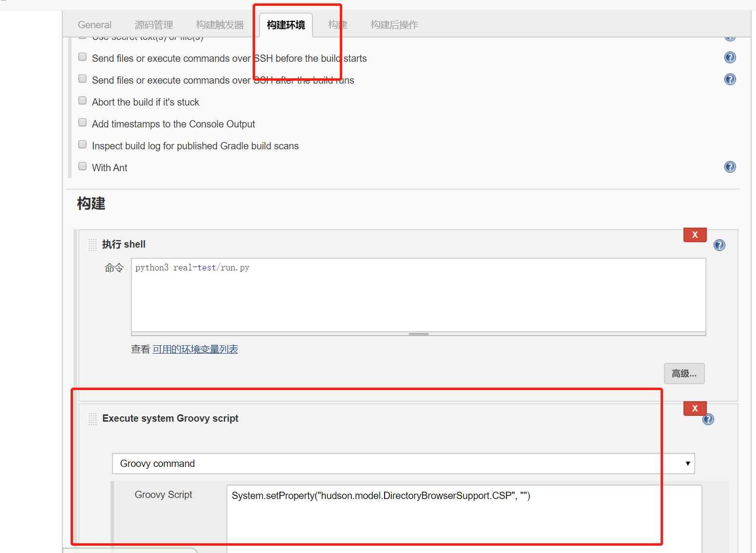Switch to the 构建后操作 tab
The height and width of the screenshot is (553, 756).
[394, 25]
